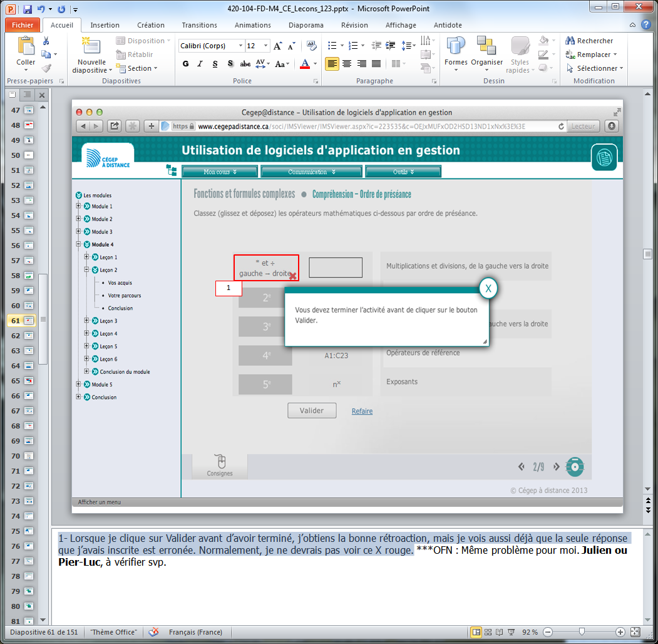Toggle left text alignment
This screenshot has width=658, height=644.
click(332, 64)
